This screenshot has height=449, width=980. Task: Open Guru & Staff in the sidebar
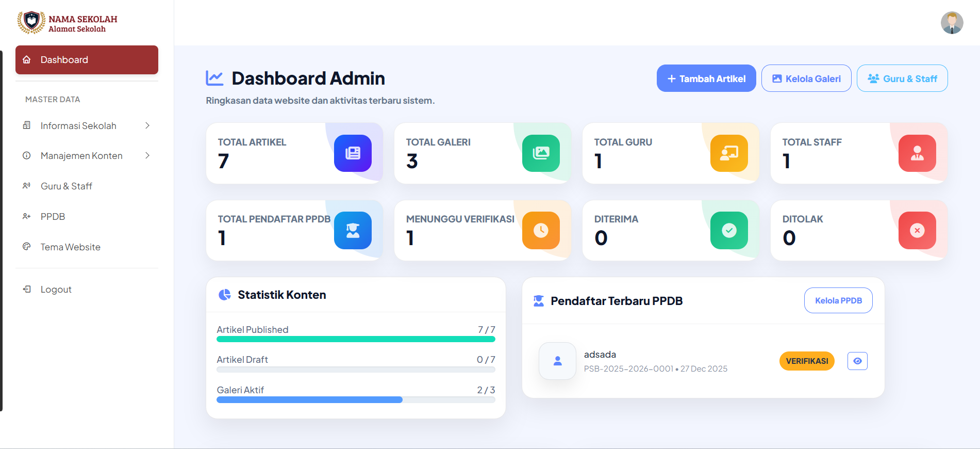67,186
